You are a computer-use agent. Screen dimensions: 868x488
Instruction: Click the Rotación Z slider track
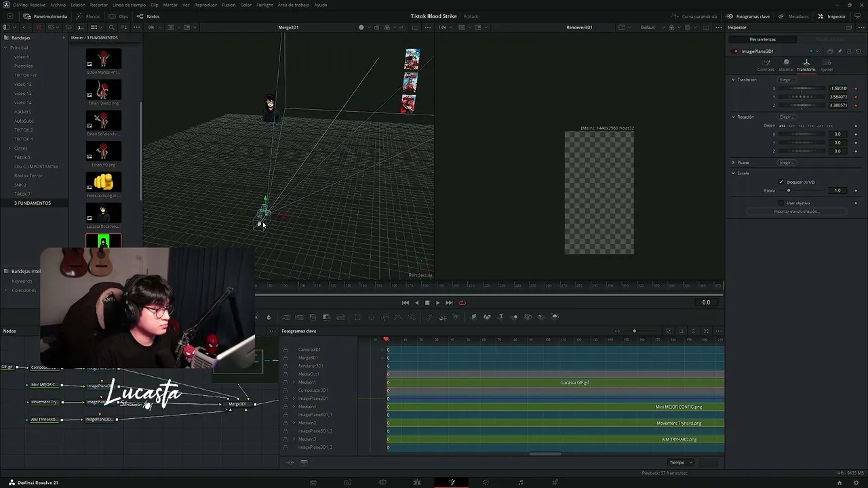pos(802,151)
